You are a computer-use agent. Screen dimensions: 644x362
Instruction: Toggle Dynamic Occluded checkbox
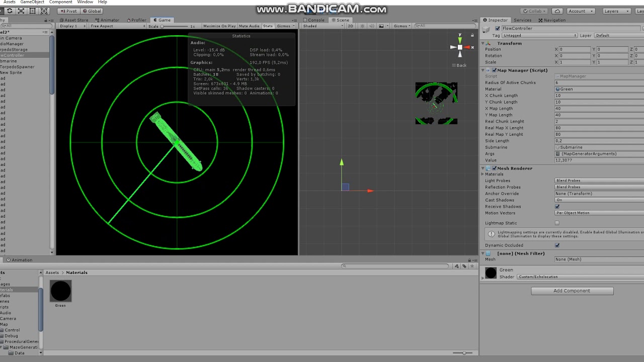pos(557,245)
